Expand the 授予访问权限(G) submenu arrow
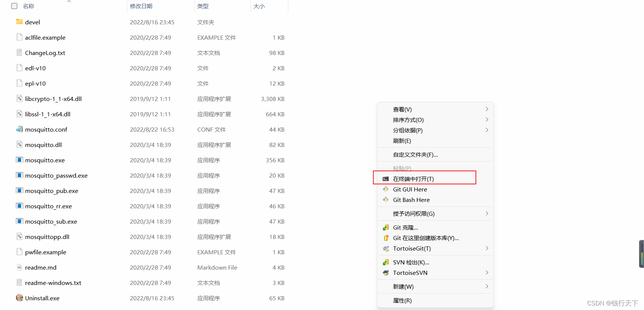Viewport: 644px width, 310px height. [487, 214]
